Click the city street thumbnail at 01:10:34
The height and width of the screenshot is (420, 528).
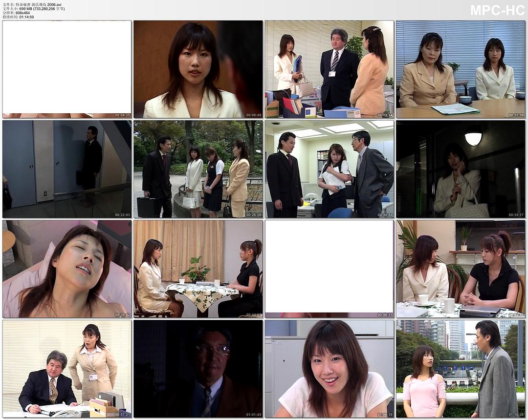coord(461,369)
